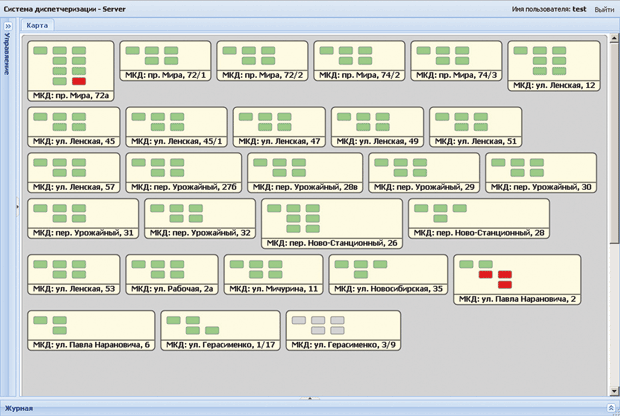
Task: Click the first green indicator in Павла Нарановича, 6
Action: [40, 320]
